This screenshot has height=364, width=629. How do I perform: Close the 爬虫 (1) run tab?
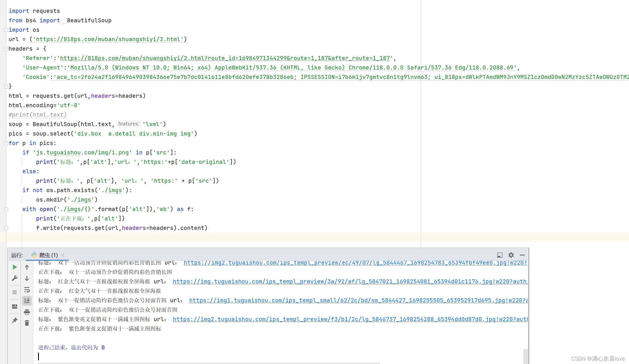click(x=63, y=255)
